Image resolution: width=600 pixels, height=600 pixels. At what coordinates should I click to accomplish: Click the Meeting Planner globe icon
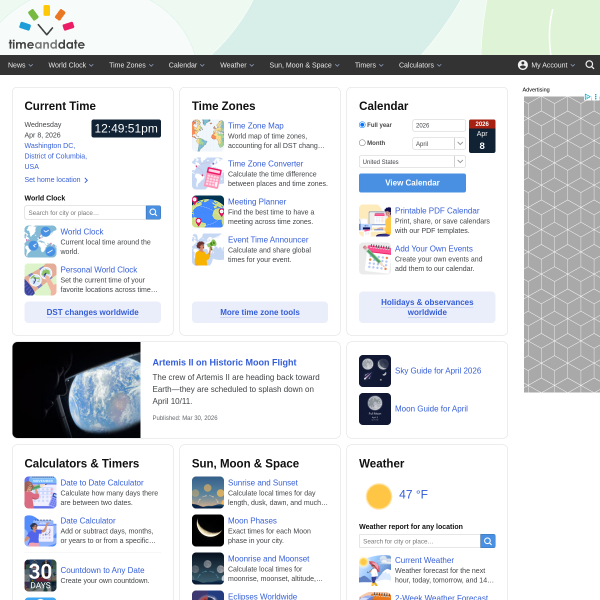coord(208,211)
